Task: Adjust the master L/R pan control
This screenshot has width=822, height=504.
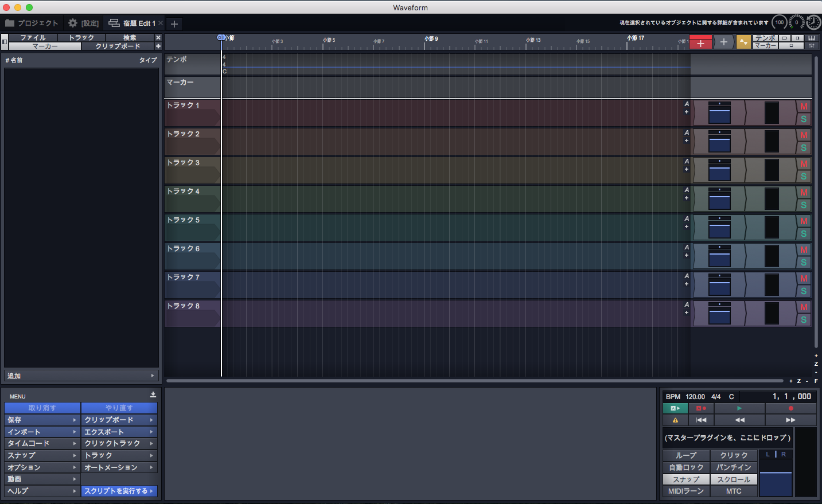Action: [x=776, y=454]
